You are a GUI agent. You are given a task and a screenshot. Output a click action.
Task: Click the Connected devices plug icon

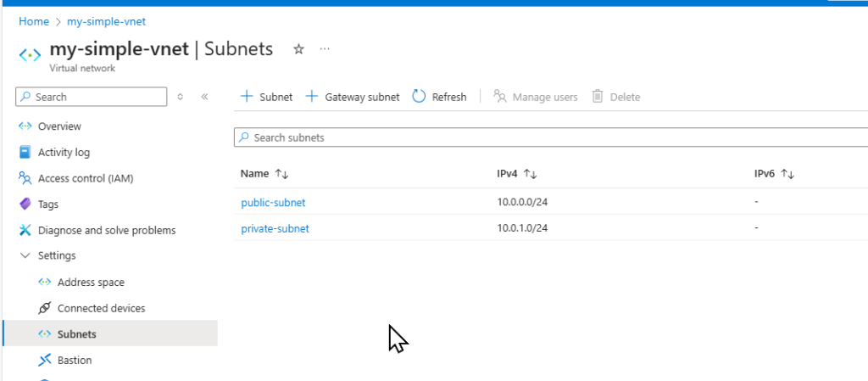(x=45, y=309)
